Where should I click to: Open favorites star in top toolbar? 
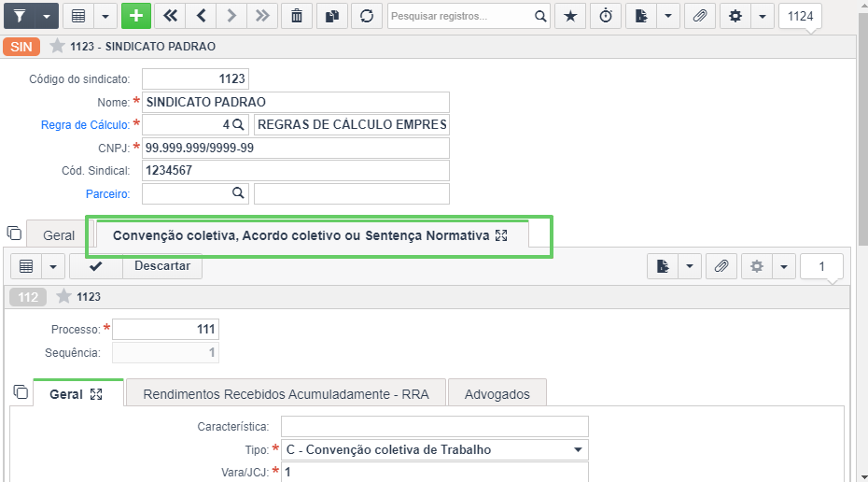[570, 16]
